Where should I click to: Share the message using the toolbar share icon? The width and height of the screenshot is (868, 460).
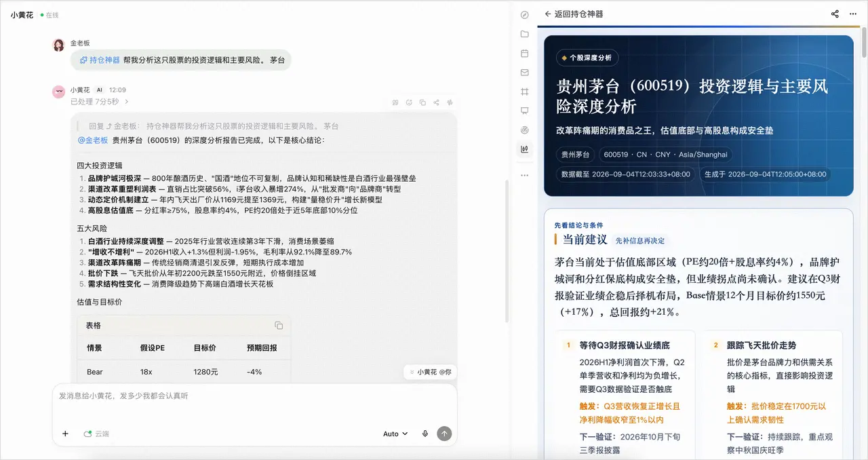(436, 102)
